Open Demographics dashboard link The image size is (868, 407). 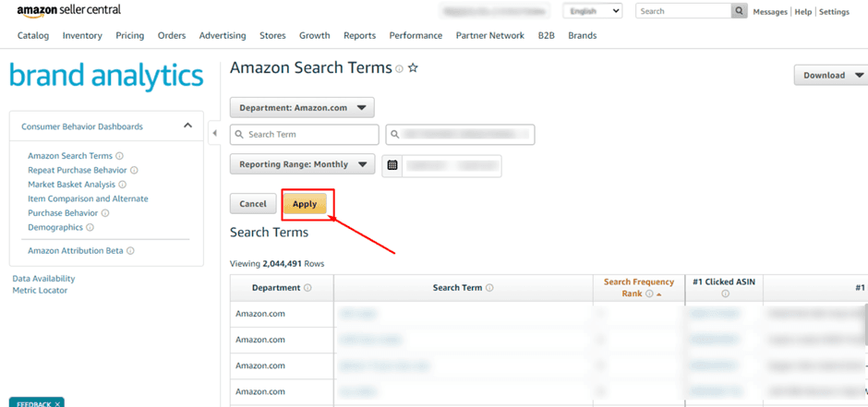[55, 227]
